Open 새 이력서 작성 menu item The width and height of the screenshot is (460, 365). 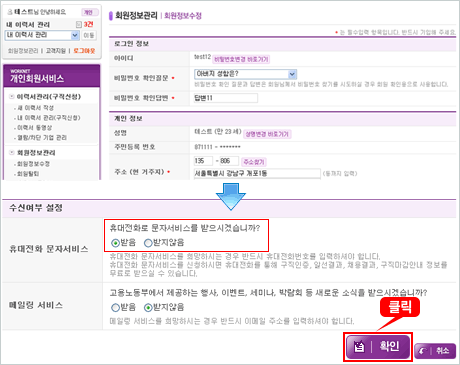(x=36, y=108)
